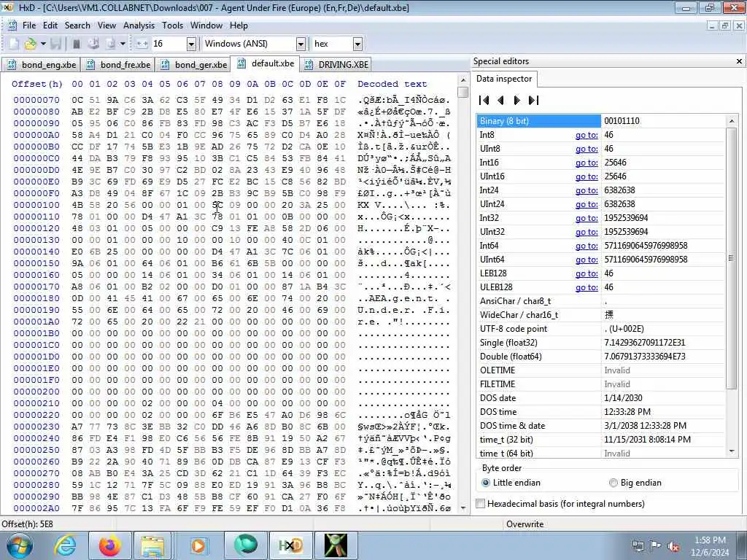Select the Little endian radio button

click(511, 483)
